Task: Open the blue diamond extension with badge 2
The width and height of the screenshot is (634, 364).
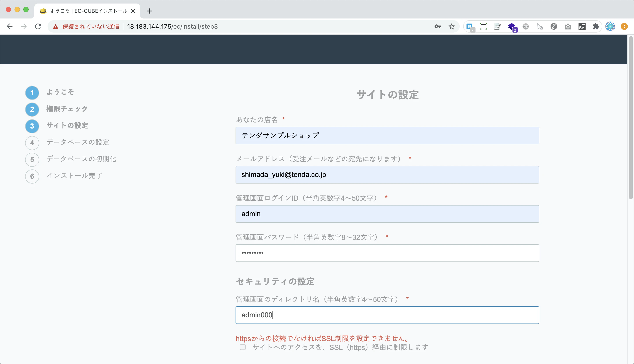Action: [512, 27]
